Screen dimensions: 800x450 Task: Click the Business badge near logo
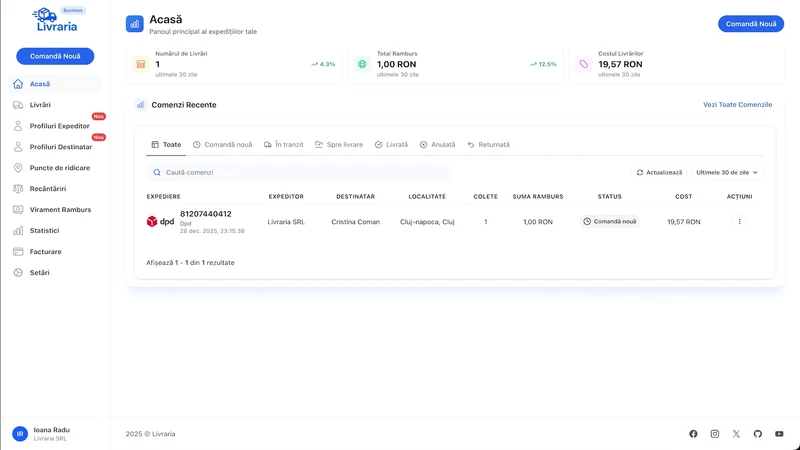coord(73,10)
